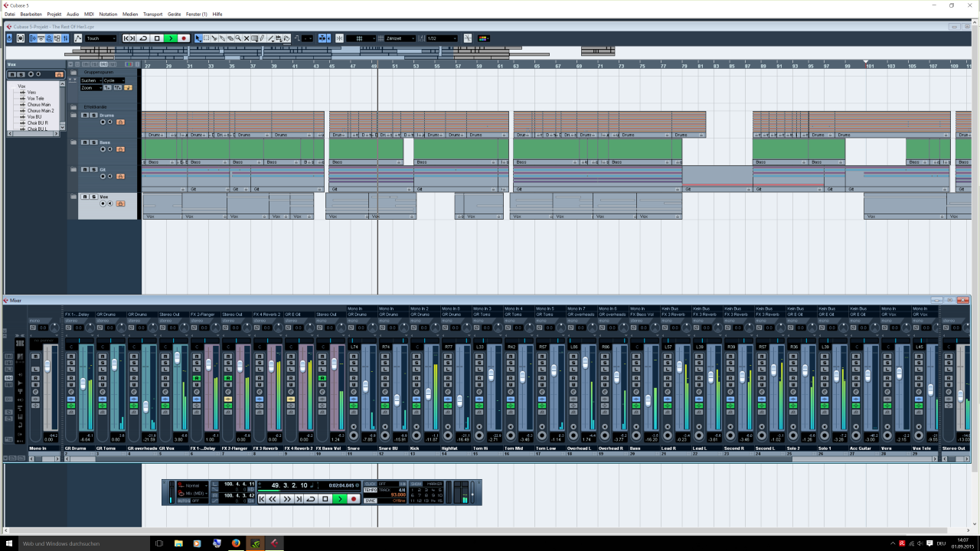The width and height of the screenshot is (980, 551).
Task: Click the Record button in transport panel
Action: coord(354,499)
